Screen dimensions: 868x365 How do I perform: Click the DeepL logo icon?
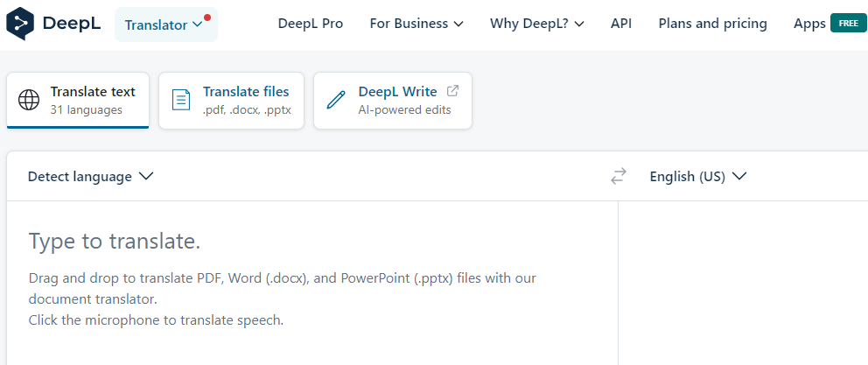coord(21,25)
